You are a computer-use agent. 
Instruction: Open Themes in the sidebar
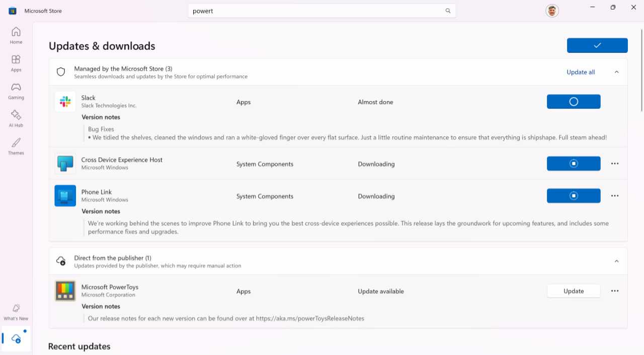coord(16,146)
